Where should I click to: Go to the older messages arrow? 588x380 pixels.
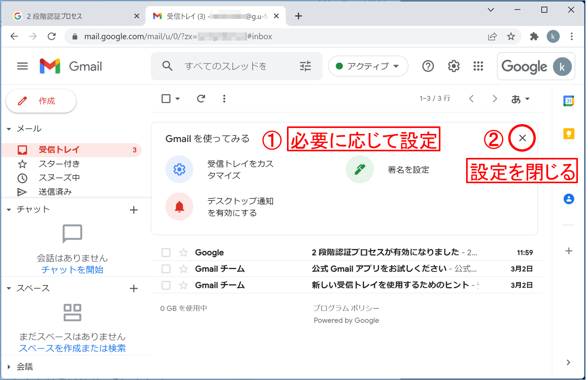495,99
